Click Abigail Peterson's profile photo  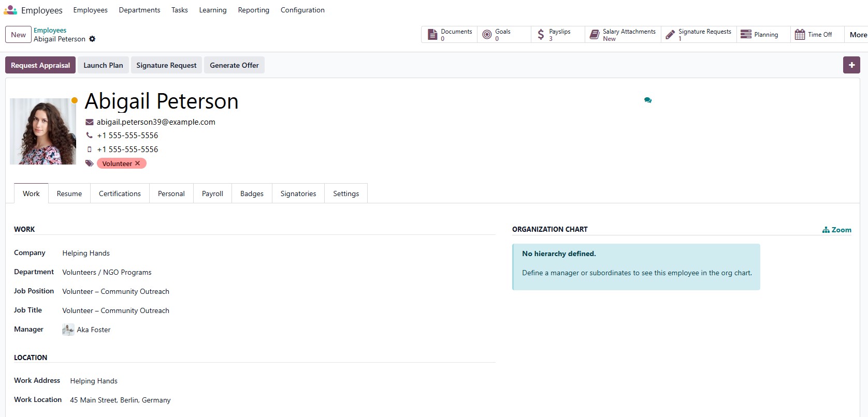pos(43,131)
